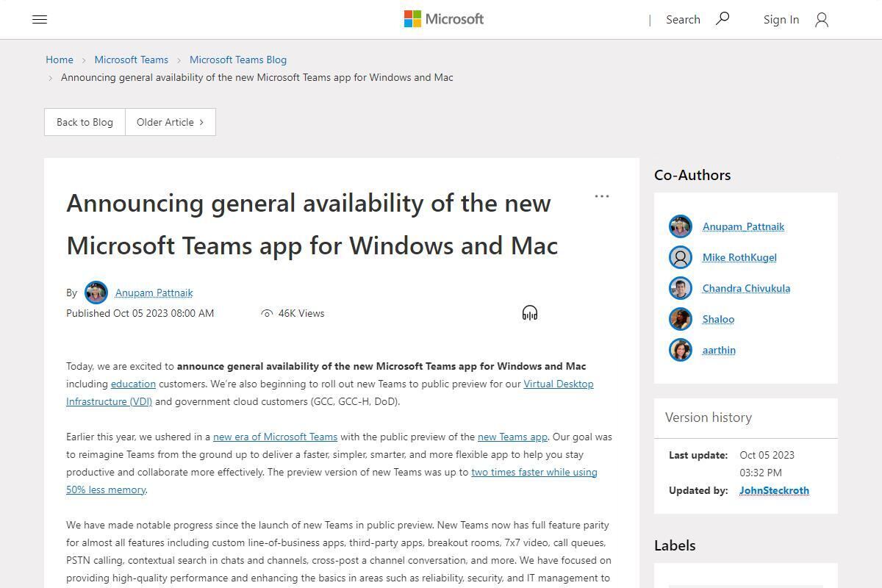Open Chandra Chivukula profile link

coord(746,288)
